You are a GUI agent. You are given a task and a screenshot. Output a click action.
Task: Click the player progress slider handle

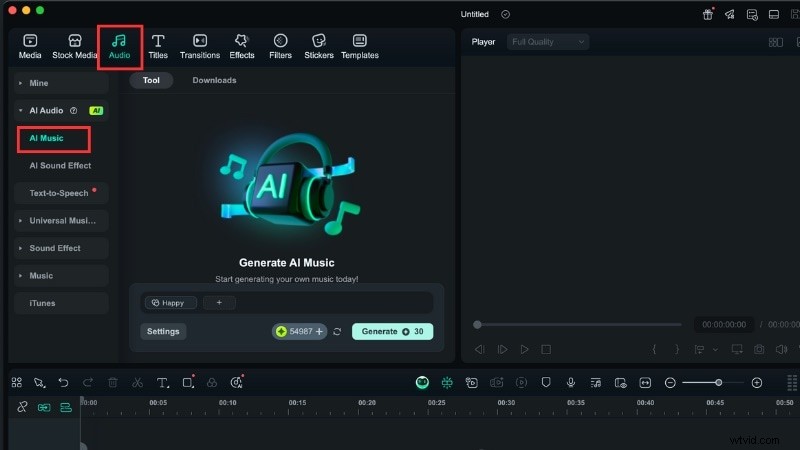coord(477,324)
